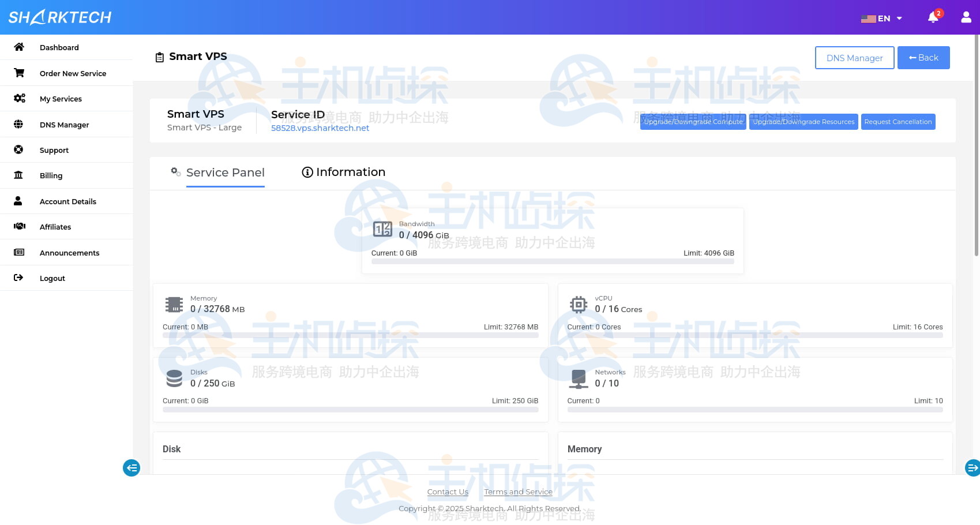
Task: Click the Dashboard home icon
Action: click(x=19, y=47)
